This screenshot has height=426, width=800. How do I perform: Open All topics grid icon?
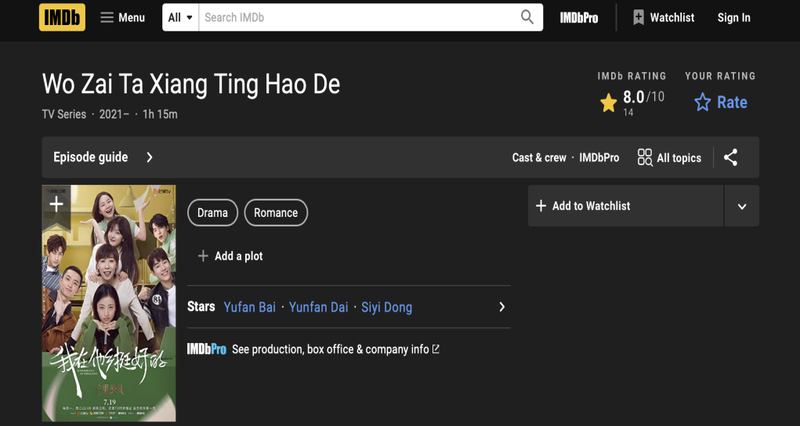point(645,157)
